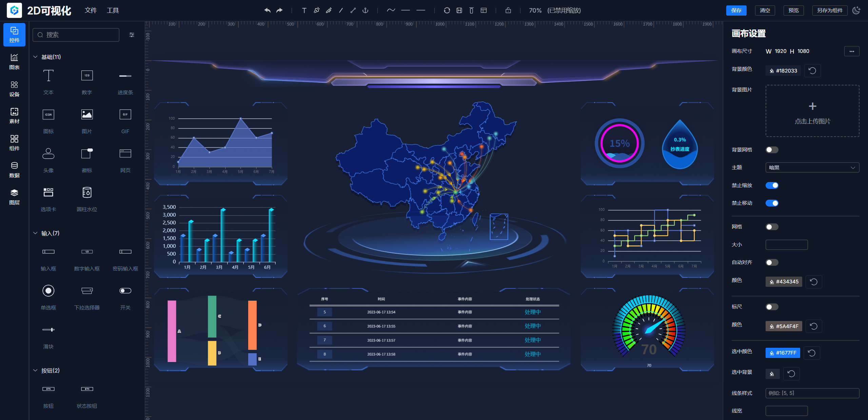
Task: Open the 主题 theme dropdown
Action: tap(812, 167)
